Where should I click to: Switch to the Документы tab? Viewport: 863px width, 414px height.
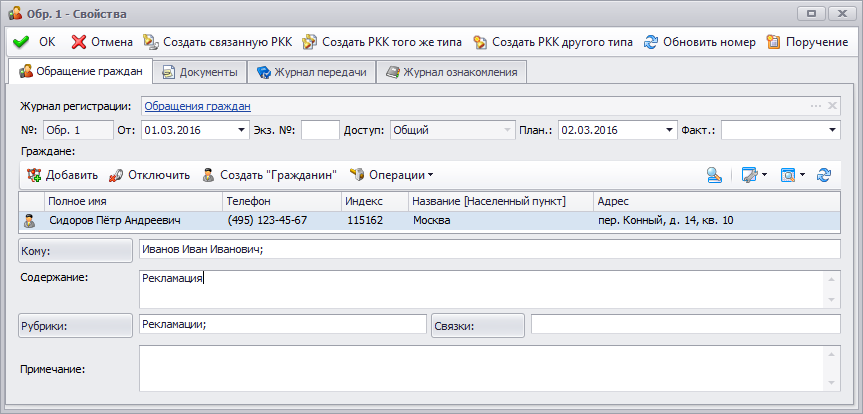200,72
